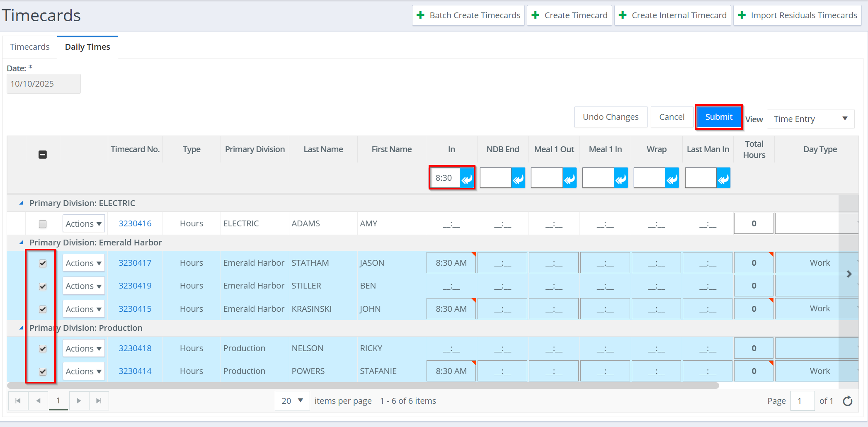The width and height of the screenshot is (868, 427).
Task: Open the View Time Entry dropdown
Action: tap(810, 119)
